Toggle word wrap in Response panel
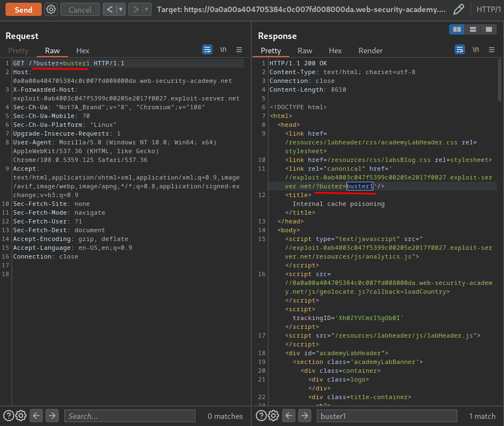 click(460, 49)
